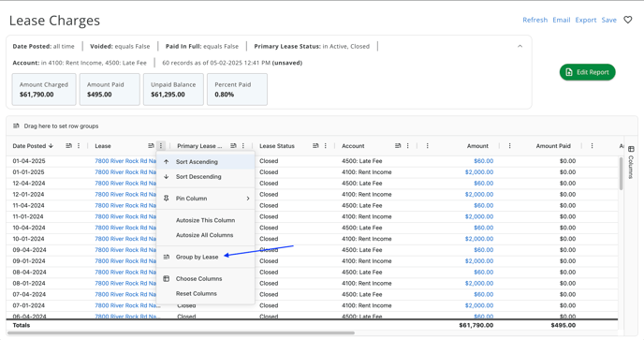Click the row-group icon in Lease Status header
Screen dimensions: 644x340
(315, 145)
